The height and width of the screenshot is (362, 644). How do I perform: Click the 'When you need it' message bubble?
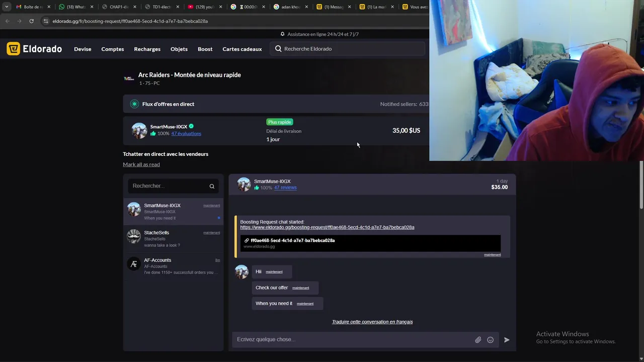(x=287, y=303)
